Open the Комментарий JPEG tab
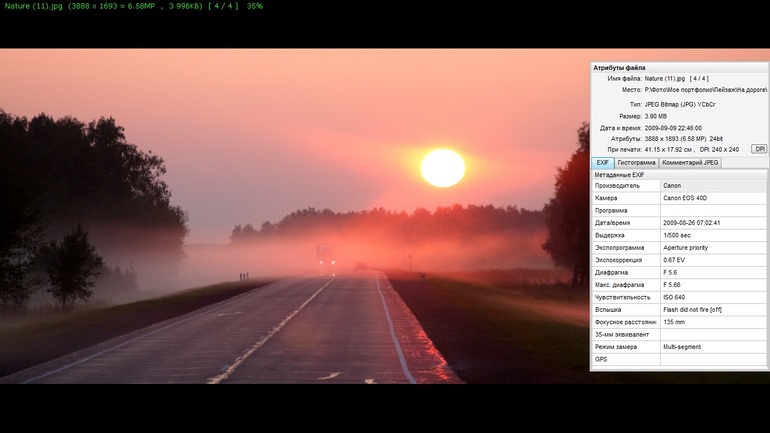This screenshot has height=433, width=770. click(x=690, y=162)
